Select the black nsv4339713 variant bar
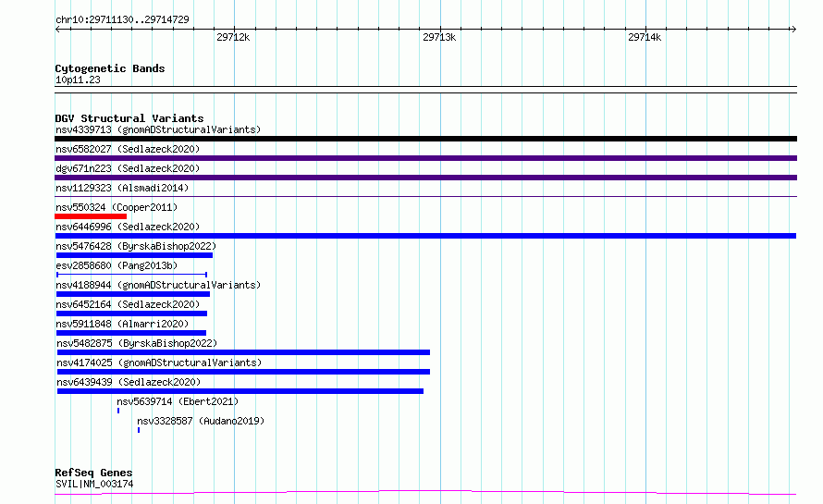Screen dimensions: 823x504 click(425, 139)
